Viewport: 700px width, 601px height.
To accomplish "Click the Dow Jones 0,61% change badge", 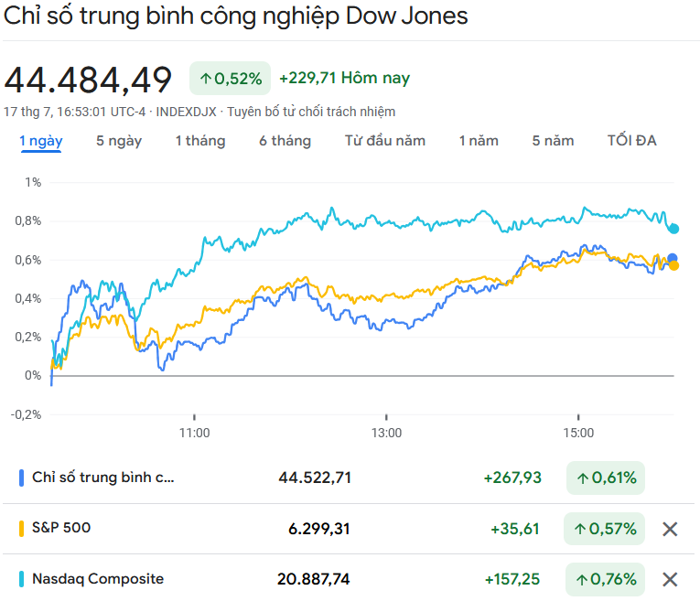I will click(x=605, y=478).
